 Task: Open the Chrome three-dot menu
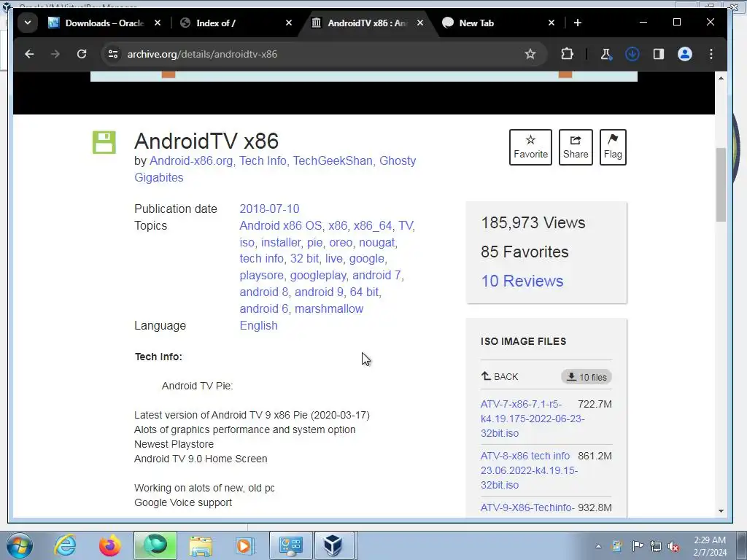[711, 54]
